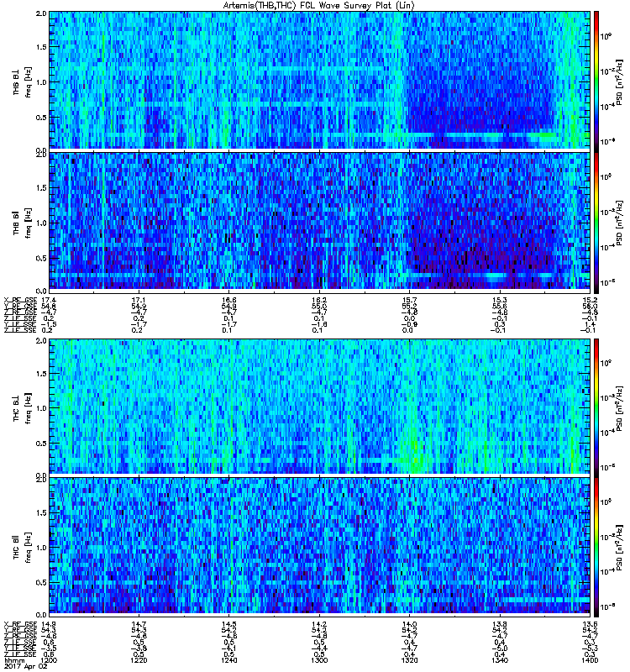Image resolution: width=630 pixels, height=672 pixels.
Task: Click the '1320' time tick label
Action: coord(409,660)
